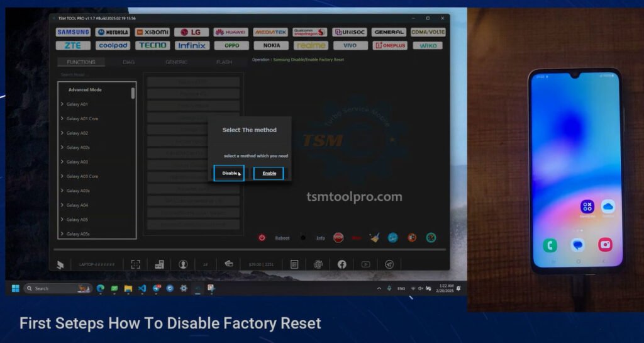Select the Realme brand logo
The image size is (644, 343).
pos(311,45)
